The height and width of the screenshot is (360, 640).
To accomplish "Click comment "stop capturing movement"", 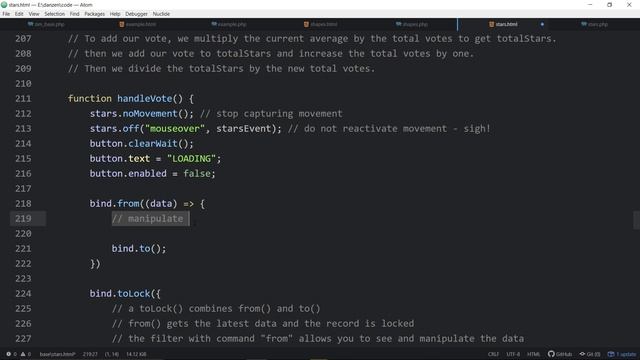I will point(271,114).
